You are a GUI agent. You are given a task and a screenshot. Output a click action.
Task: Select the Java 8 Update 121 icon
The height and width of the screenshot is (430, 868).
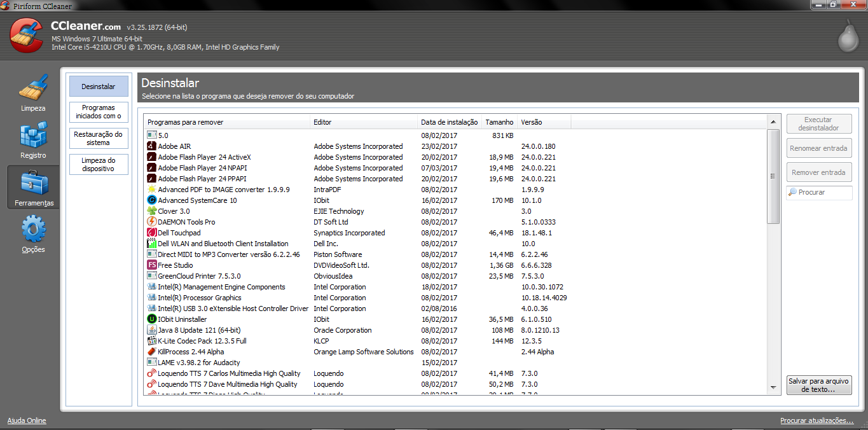152,330
